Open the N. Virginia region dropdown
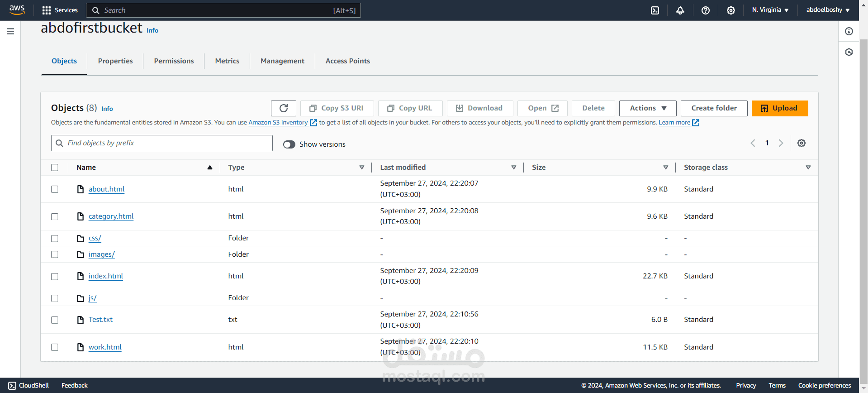 point(770,10)
